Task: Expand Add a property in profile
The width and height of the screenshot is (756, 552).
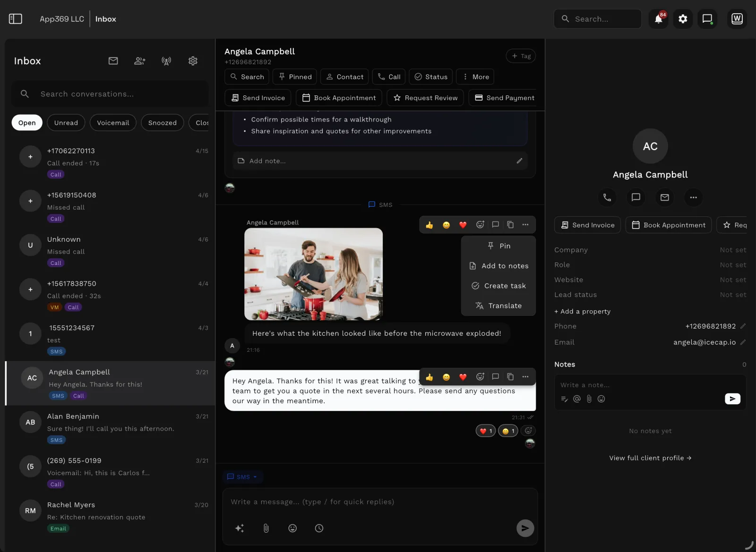Action: point(583,312)
